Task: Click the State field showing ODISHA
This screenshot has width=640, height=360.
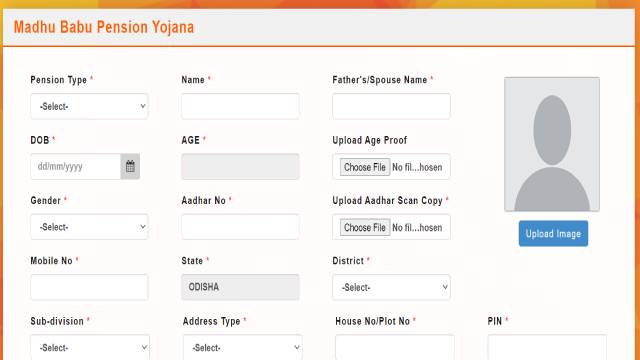Action: coord(240,287)
